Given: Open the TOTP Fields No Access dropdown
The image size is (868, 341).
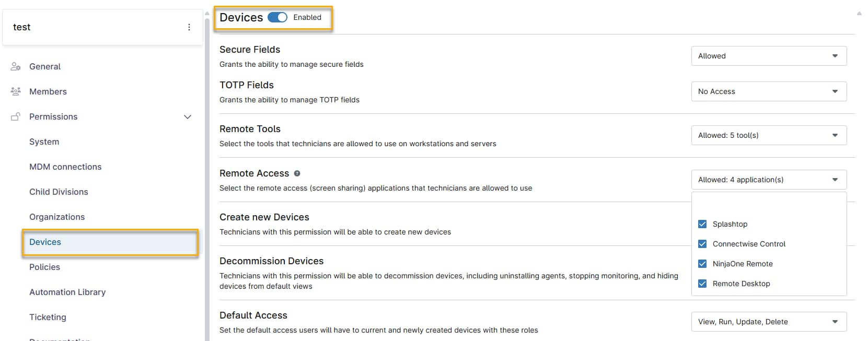Looking at the screenshot, I should 769,91.
